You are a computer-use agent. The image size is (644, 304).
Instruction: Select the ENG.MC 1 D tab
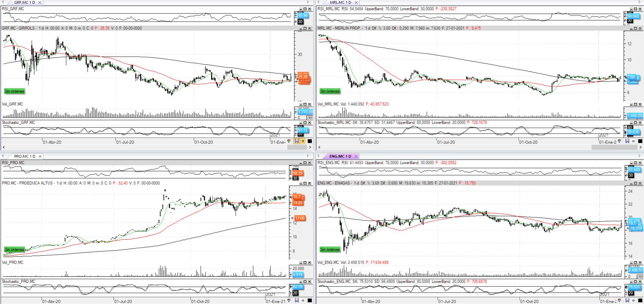(340, 156)
